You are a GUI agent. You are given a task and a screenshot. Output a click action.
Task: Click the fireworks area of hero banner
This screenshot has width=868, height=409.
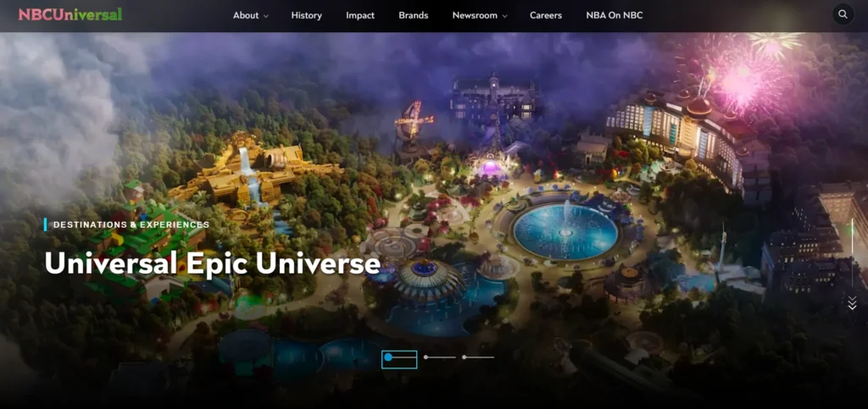tap(748, 72)
